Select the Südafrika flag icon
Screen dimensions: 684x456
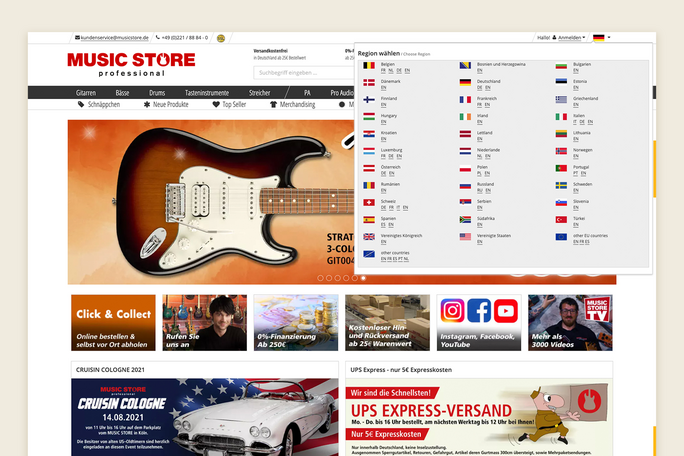click(465, 219)
